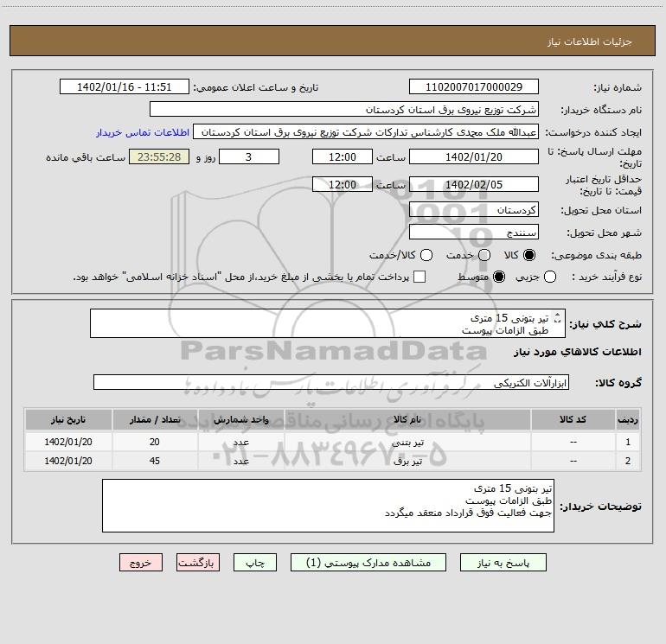
Task: Click the scroll arrows in شرح کلی نیاز box
Action: click(x=558, y=318)
